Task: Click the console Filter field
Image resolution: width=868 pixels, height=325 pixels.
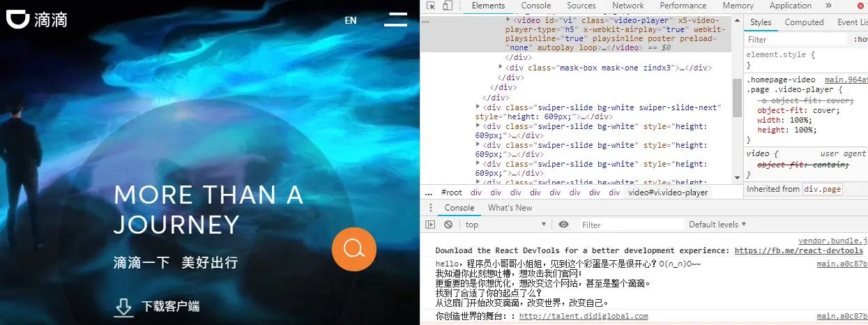Action: click(631, 225)
